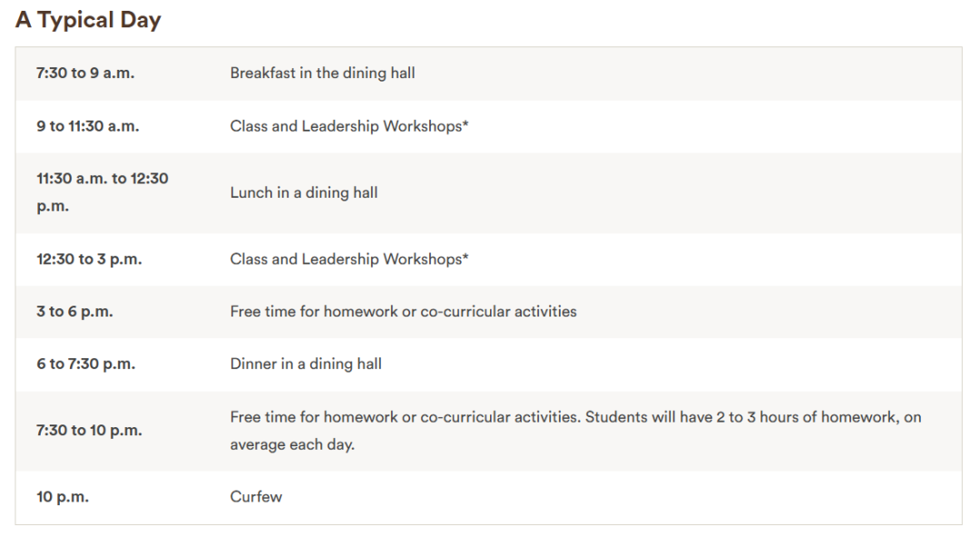Click the morning "Class and Leadership Workshops" entry
Image resolution: width=980 pixels, height=536 pixels.
345,127
